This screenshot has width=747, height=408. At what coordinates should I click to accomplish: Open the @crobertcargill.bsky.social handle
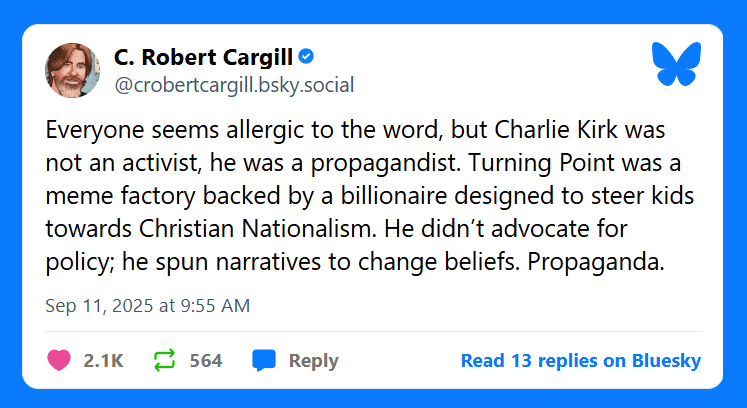(x=234, y=85)
